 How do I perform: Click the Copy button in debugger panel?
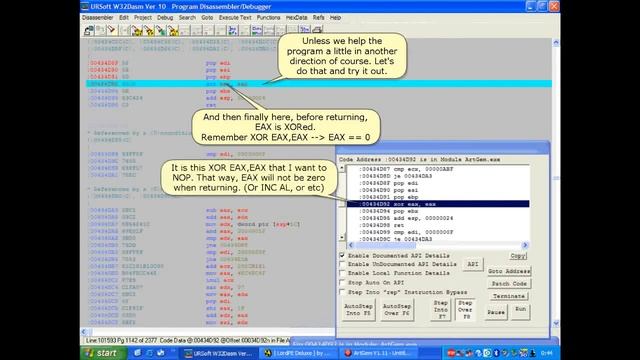pyautogui.click(x=518, y=256)
